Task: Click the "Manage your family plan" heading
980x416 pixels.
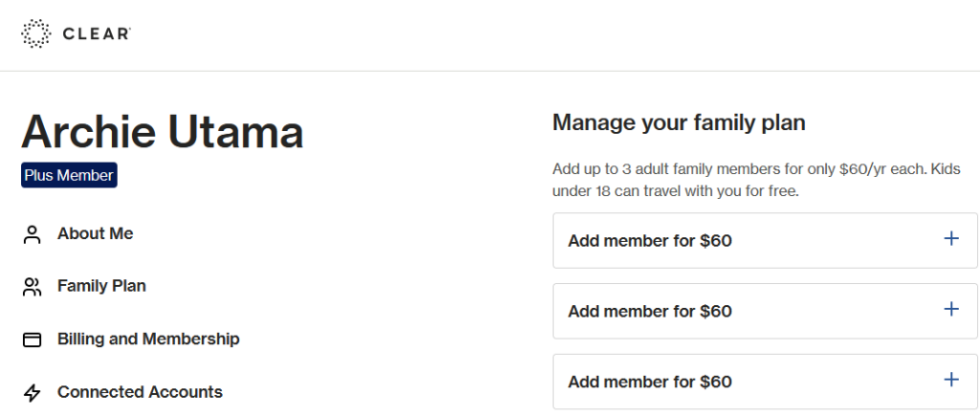Action: (679, 122)
